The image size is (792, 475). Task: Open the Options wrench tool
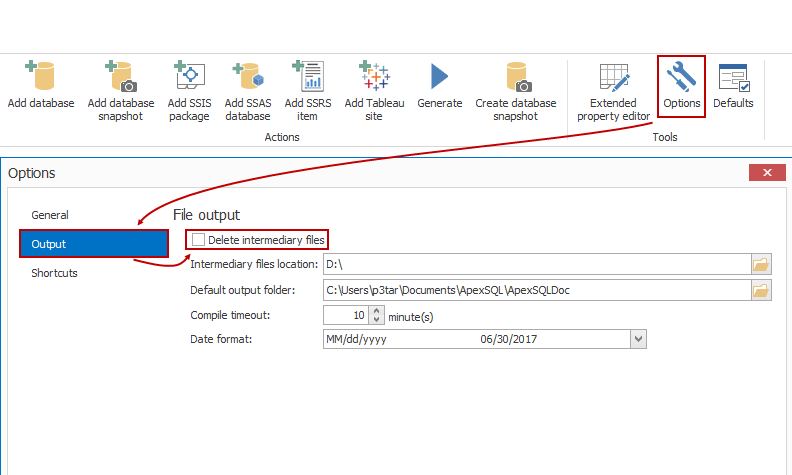coord(682,78)
